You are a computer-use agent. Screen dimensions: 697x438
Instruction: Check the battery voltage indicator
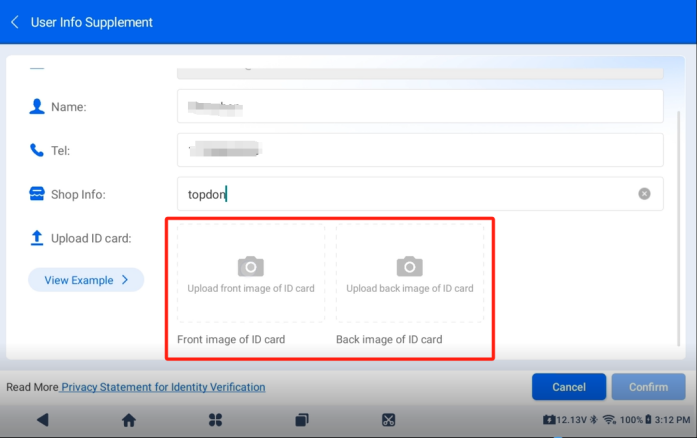[564, 420]
